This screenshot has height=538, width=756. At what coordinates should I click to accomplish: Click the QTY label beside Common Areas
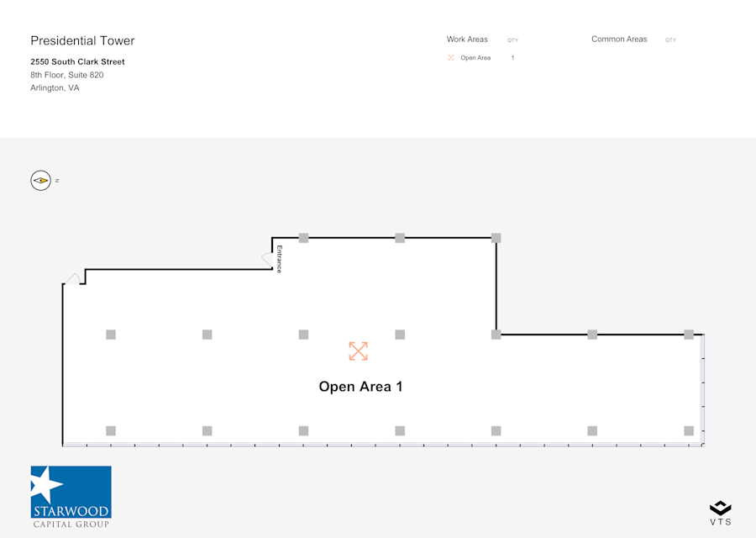point(670,40)
